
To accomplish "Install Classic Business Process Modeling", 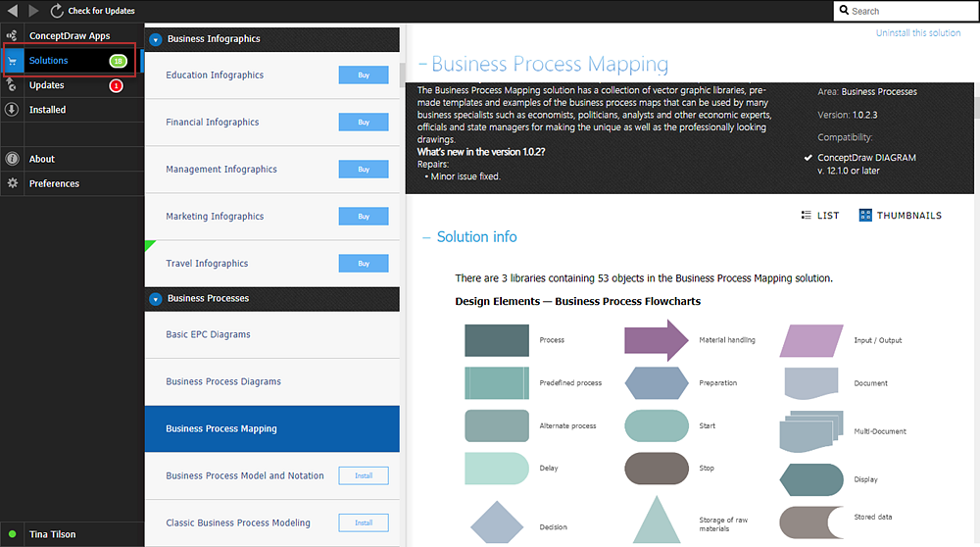I will click(x=364, y=522).
